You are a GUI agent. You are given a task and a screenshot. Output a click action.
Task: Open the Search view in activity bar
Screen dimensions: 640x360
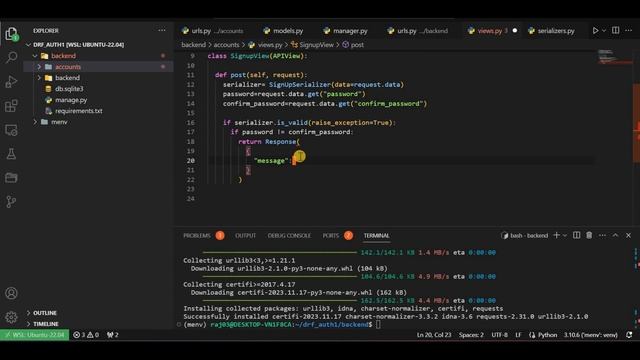(11, 58)
